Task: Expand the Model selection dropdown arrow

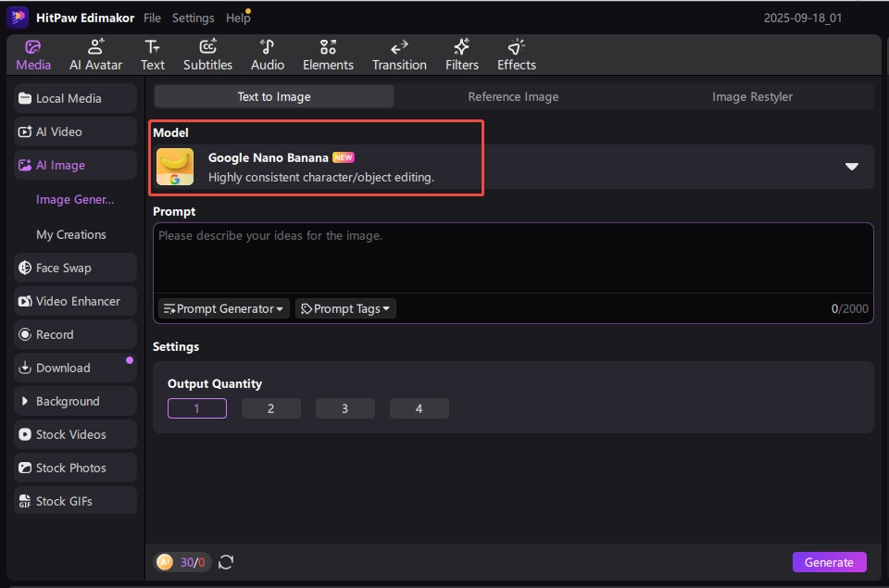Action: (x=851, y=167)
